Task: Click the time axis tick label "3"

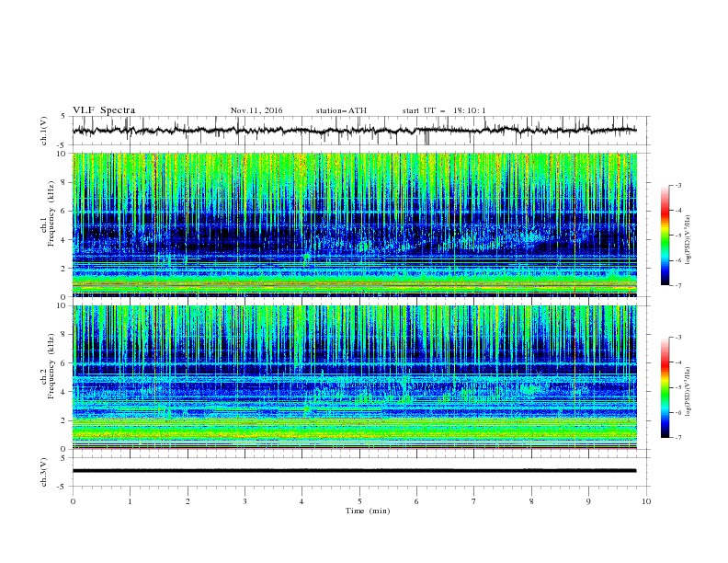Action: point(245,501)
